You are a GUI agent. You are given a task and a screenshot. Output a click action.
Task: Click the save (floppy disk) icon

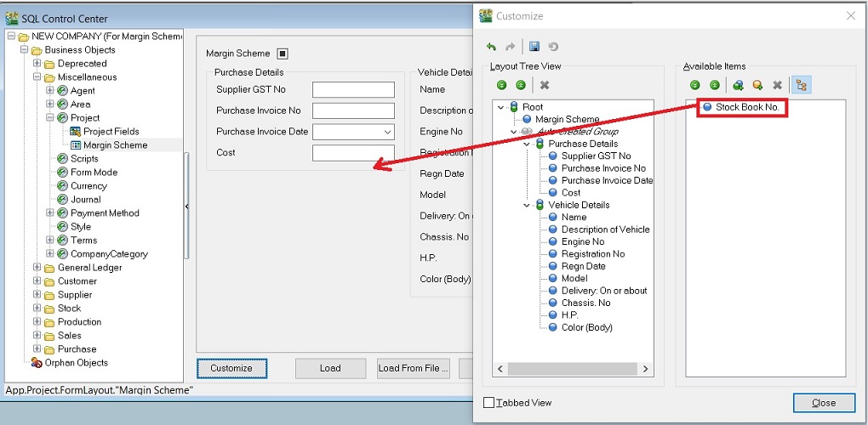534,47
